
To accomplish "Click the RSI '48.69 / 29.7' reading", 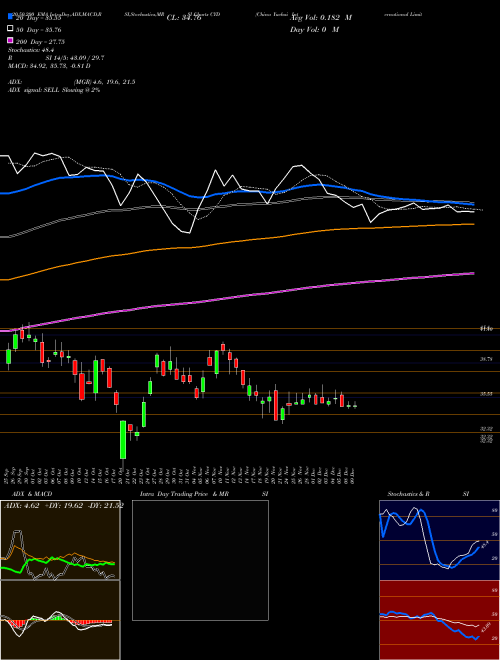I will click(x=86, y=58).
